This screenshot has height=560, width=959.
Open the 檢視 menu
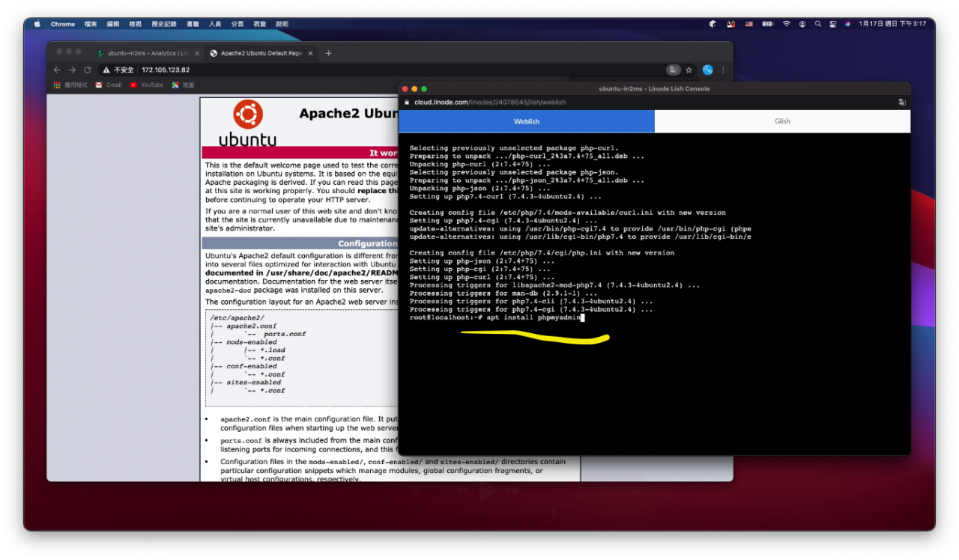point(135,24)
